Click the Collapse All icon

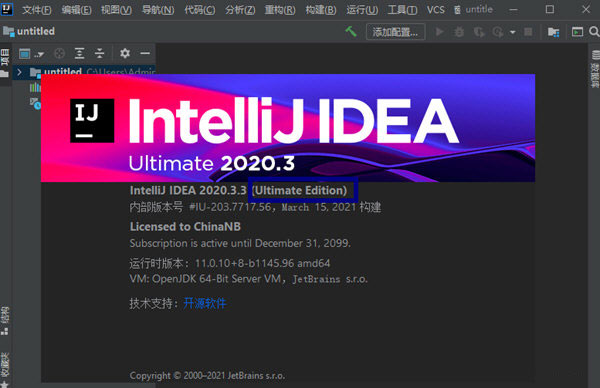(x=99, y=54)
